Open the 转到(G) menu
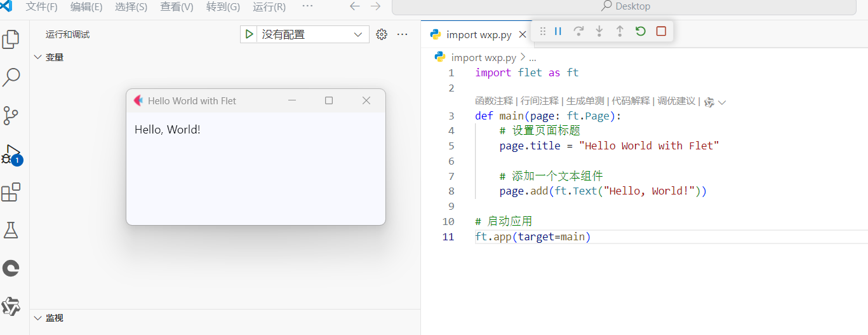This screenshot has width=868, height=335. click(x=223, y=6)
